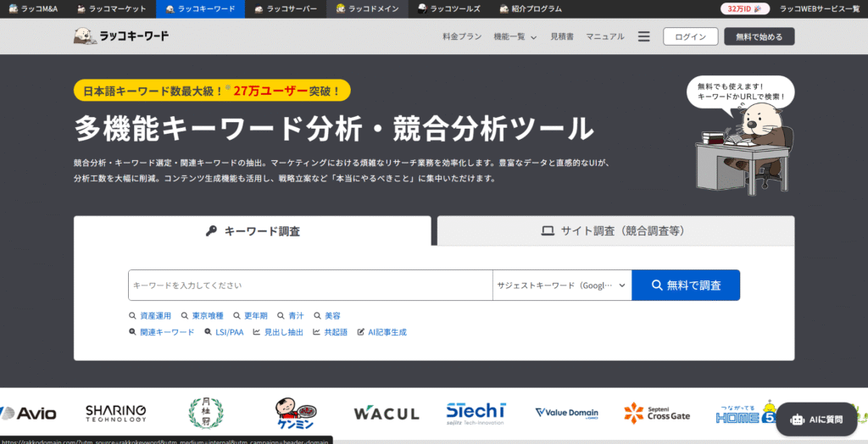This screenshot has width=868, height=444.
Task: Click the ログイン button
Action: 690,36
